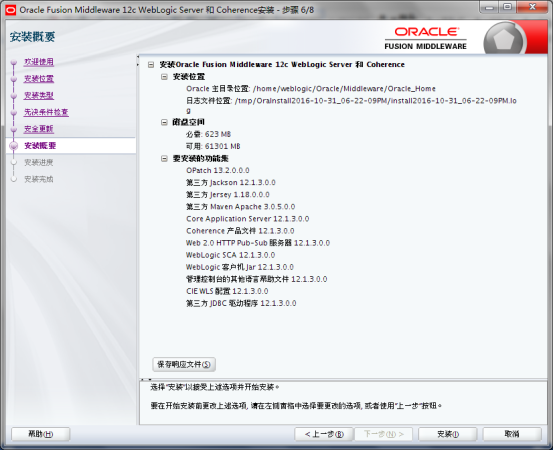Click the Oracle Fusion Middleware pentagon logo
Image resolution: width=553 pixels, height=450 pixels.
coord(503,40)
